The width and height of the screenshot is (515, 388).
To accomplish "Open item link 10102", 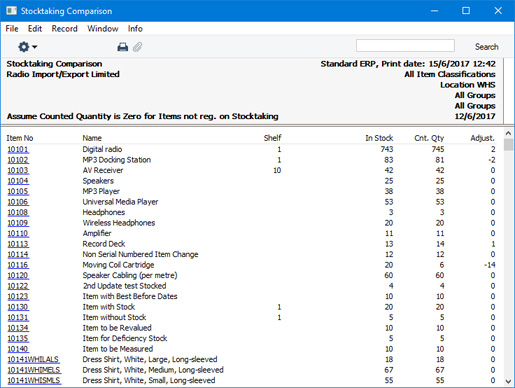I will pyautogui.click(x=18, y=160).
